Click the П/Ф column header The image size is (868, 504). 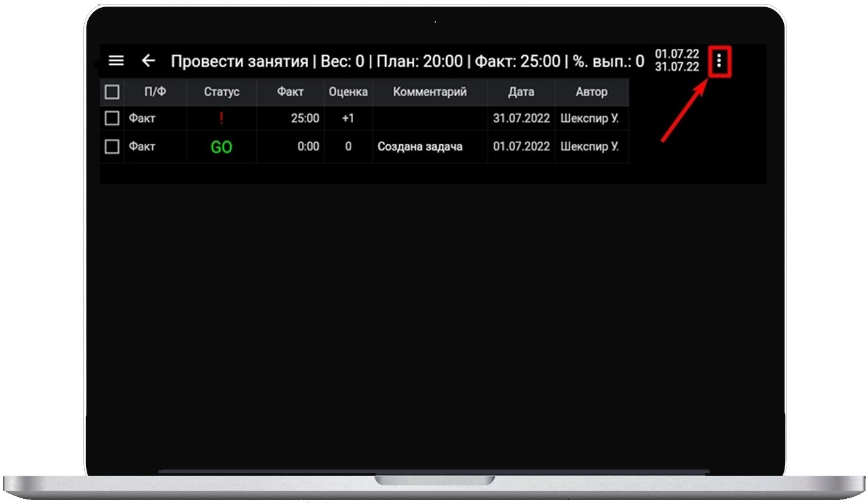tap(155, 92)
